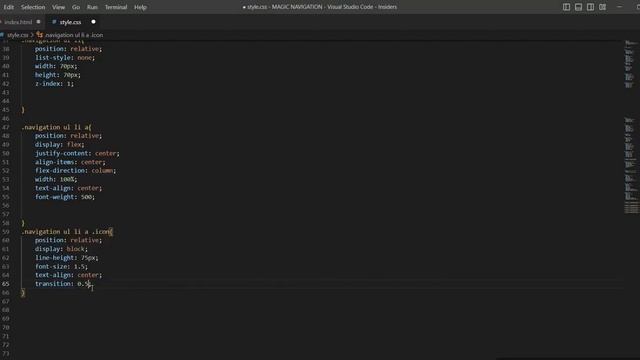Click closing brace on line 66
Viewport: 640px width, 360px height.
click(x=23, y=293)
